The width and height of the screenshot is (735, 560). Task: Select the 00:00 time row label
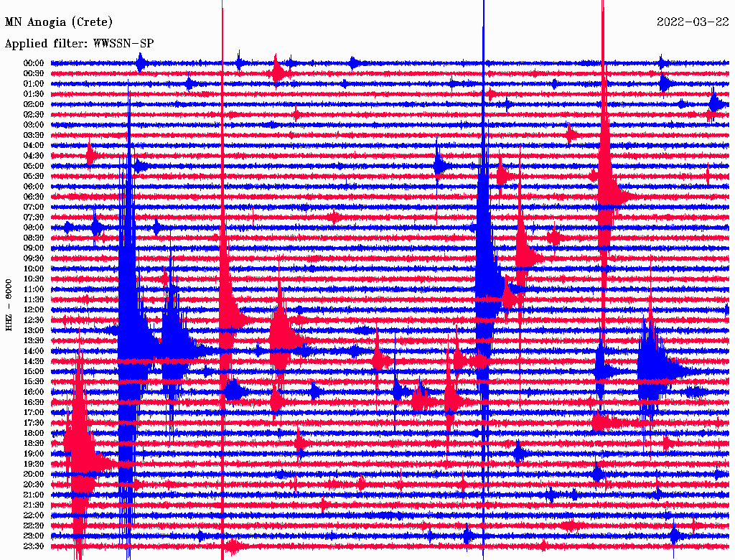pos(34,63)
